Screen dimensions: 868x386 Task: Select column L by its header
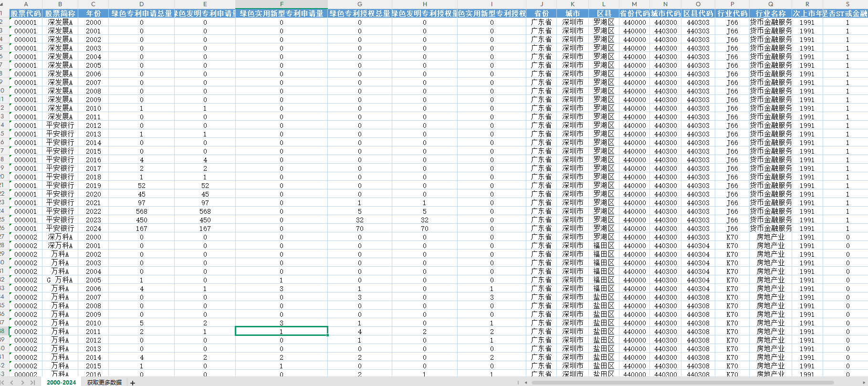tap(604, 4)
